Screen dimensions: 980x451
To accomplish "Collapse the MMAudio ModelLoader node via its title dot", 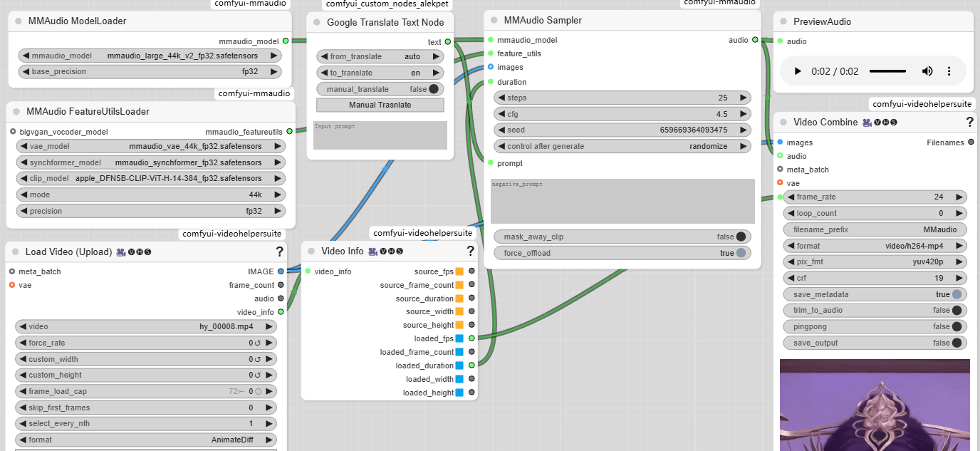I will point(19,21).
